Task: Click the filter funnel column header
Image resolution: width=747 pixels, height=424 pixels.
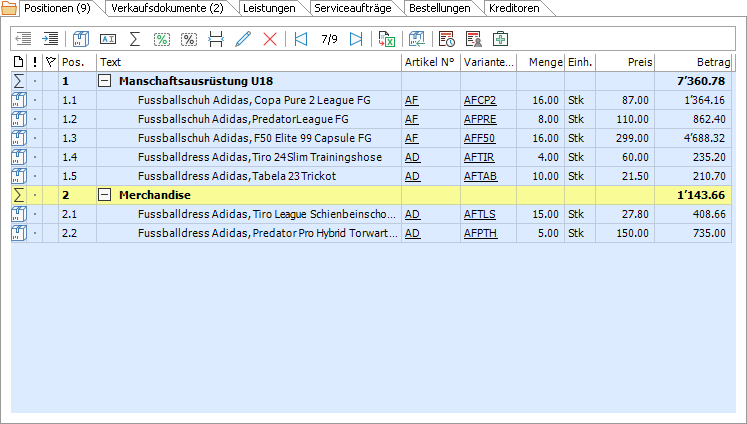Action: (x=50, y=62)
